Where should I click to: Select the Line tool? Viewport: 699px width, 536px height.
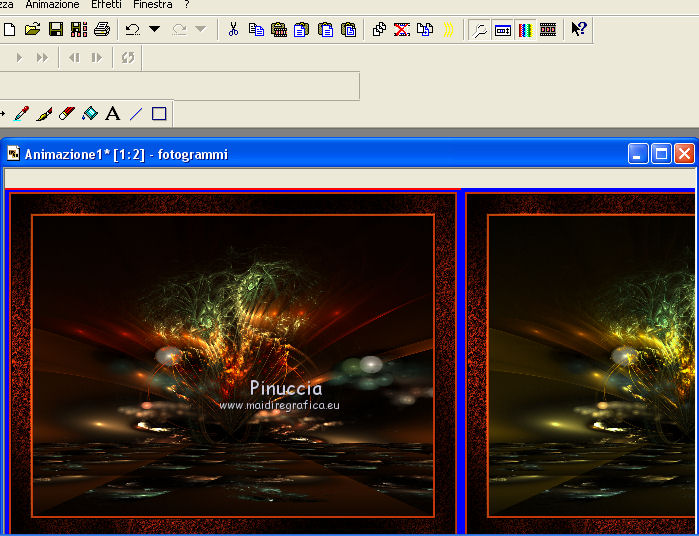[x=136, y=114]
